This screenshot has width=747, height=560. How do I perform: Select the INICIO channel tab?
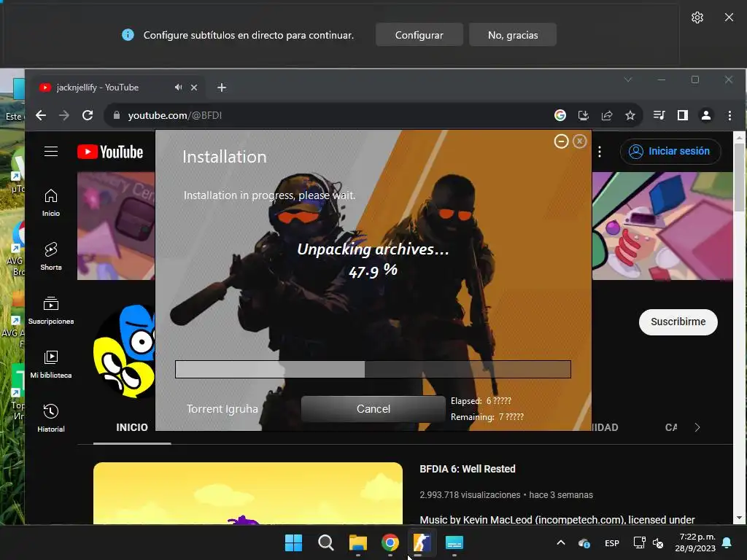[132, 427]
